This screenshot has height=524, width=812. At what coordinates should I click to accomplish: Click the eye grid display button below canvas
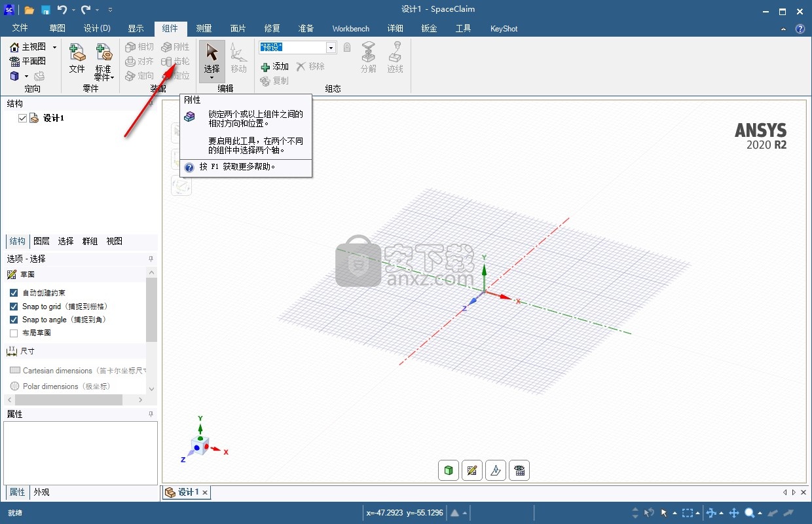click(519, 470)
